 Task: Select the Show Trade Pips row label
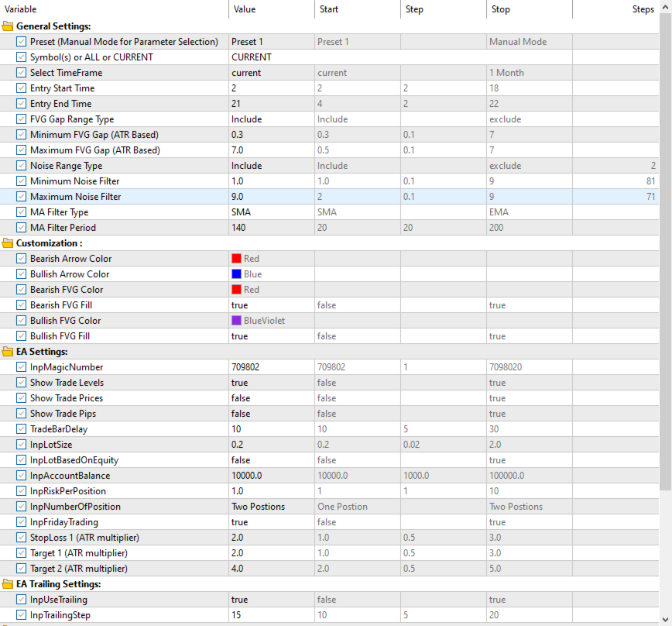[x=63, y=414]
